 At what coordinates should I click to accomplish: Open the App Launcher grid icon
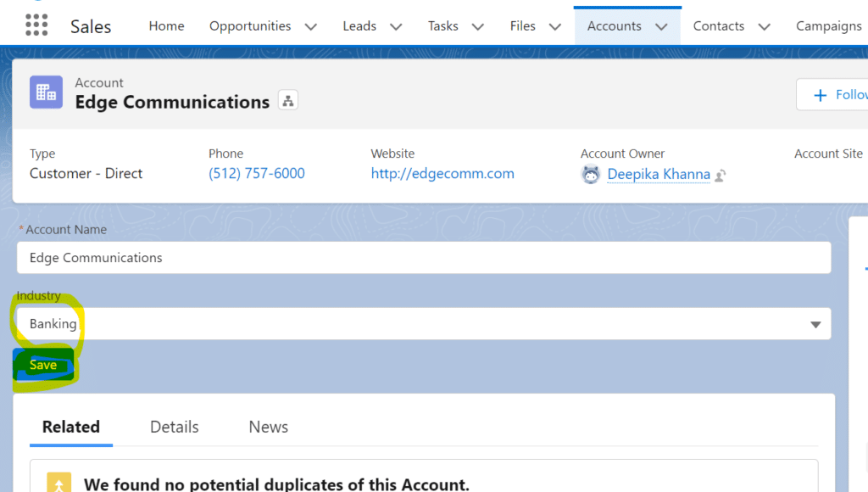point(36,25)
